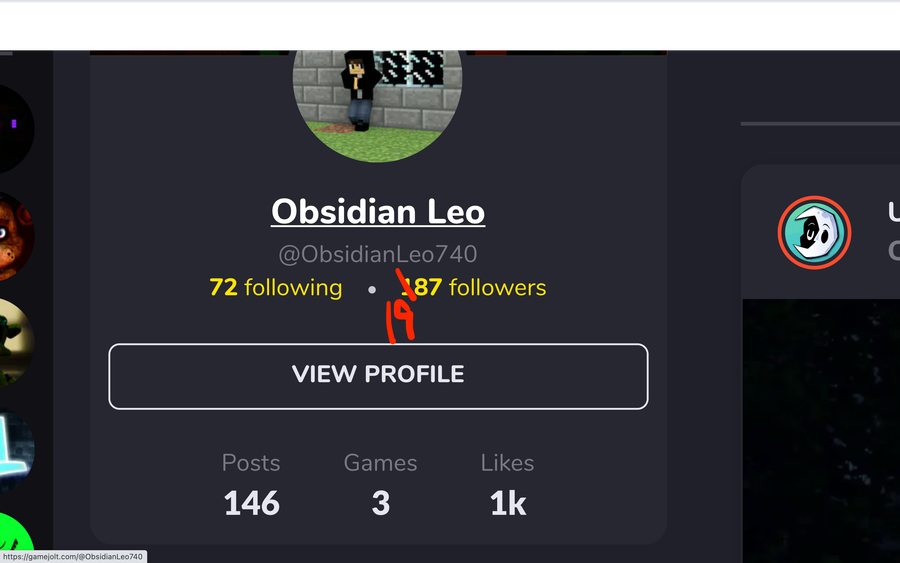Open the ghost avatar with red ring
The image size is (900, 563).
(814, 232)
